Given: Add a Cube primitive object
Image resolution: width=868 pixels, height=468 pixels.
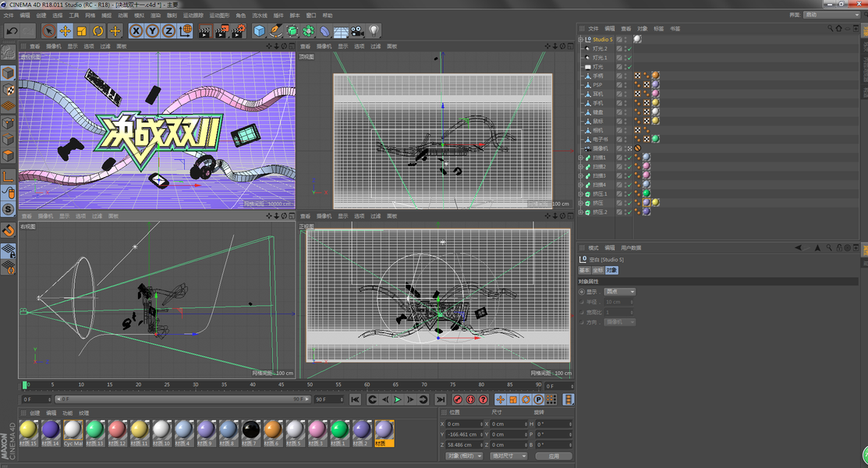Looking at the screenshot, I should (259, 31).
